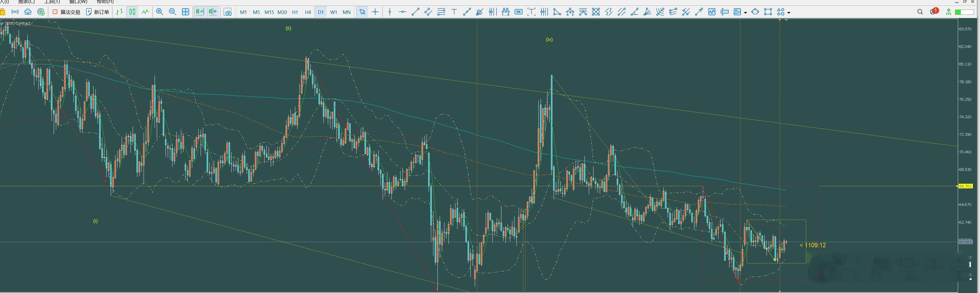Activate the arrow cursor selection mode
This screenshot has height=293, width=980.
[x=363, y=12]
